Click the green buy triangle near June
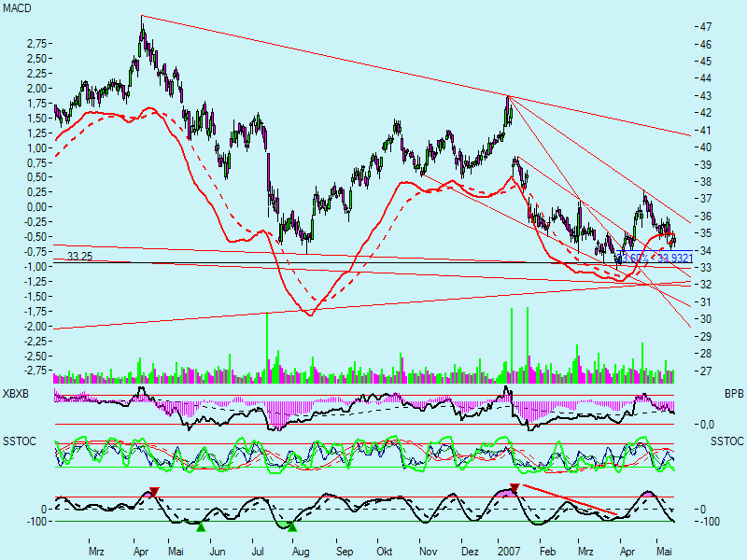The width and height of the screenshot is (747, 560). pos(201,527)
